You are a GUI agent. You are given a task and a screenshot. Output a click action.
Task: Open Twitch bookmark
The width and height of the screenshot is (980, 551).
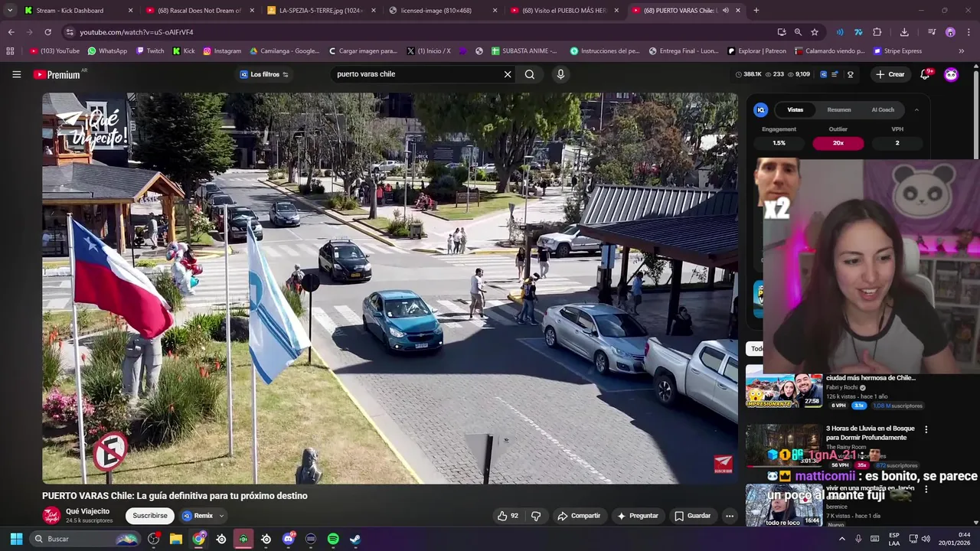150,51
